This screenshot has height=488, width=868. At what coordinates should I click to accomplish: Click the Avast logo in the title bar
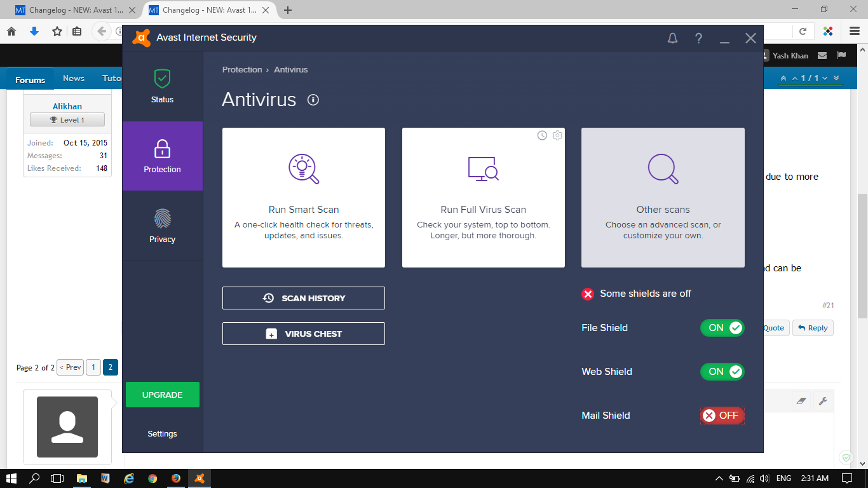[141, 38]
